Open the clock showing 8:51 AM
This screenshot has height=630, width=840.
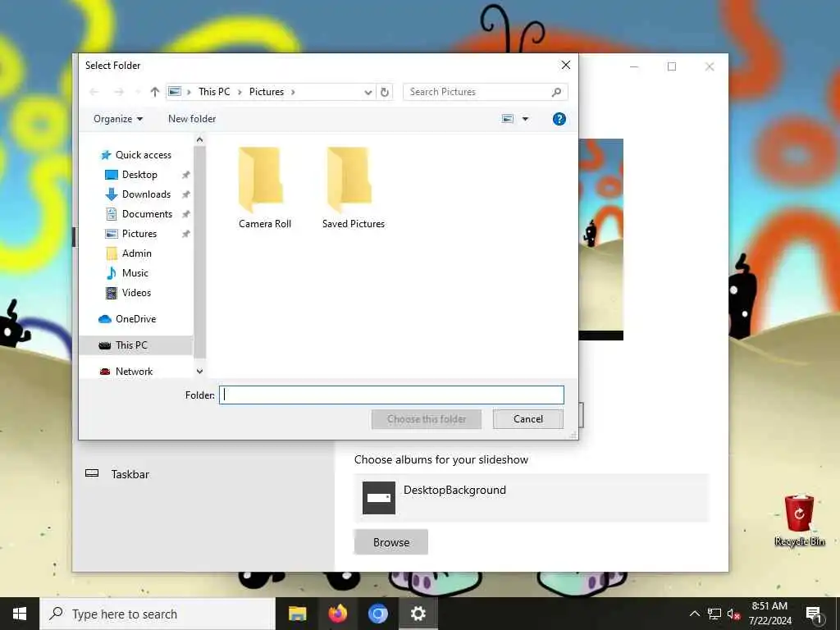coord(769,614)
